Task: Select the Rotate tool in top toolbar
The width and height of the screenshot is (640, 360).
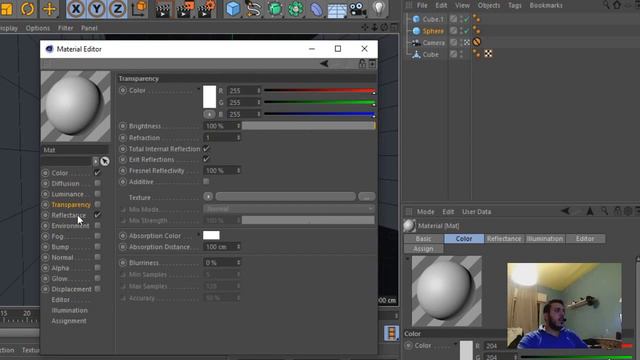Action: [27, 9]
